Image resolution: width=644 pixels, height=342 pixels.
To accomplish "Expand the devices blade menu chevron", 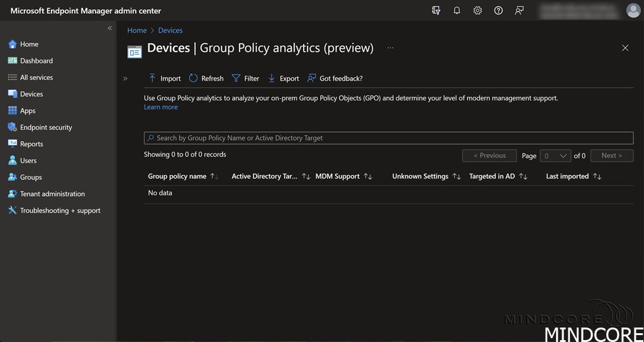I will (x=125, y=79).
